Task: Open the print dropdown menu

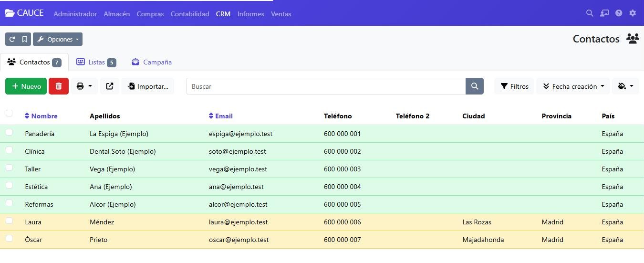Action: click(84, 86)
